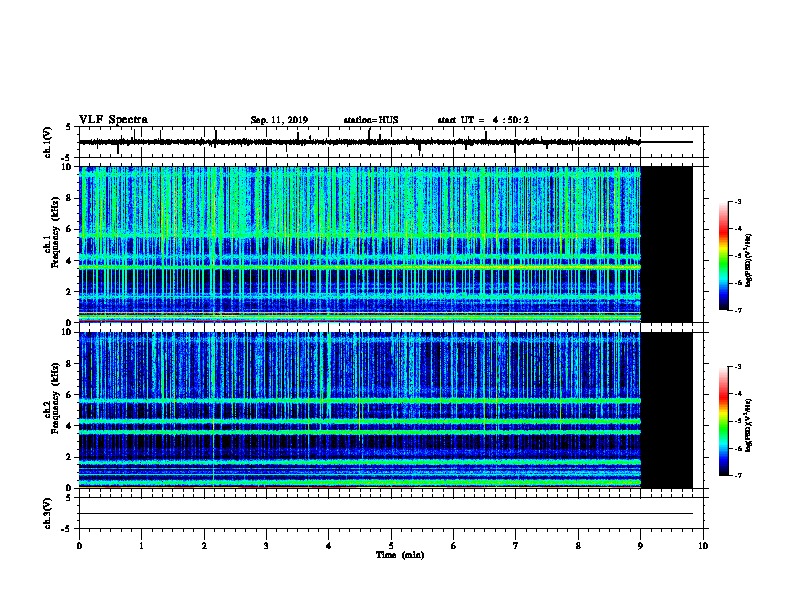Click the "4" frequency tick of ch.1 spectrogram
The height and width of the screenshot is (612, 792).
tap(69, 261)
